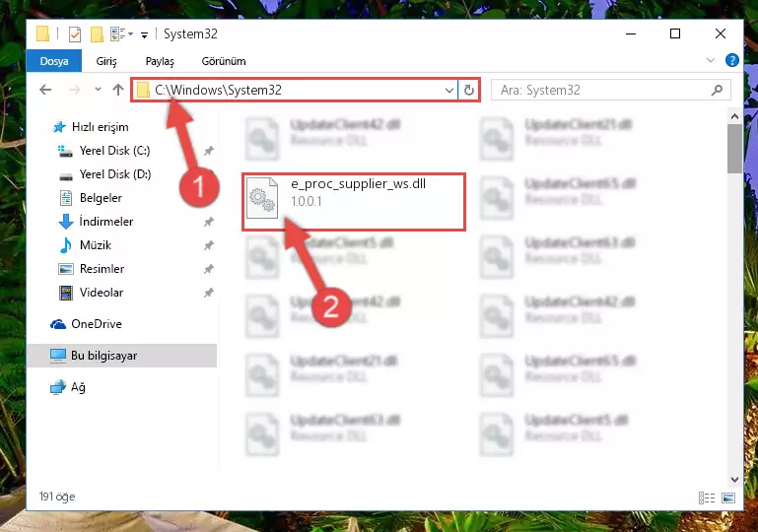Select OneDrive in navigation pane
The height and width of the screenshot is (532, 758).
[x=97, y=324]
